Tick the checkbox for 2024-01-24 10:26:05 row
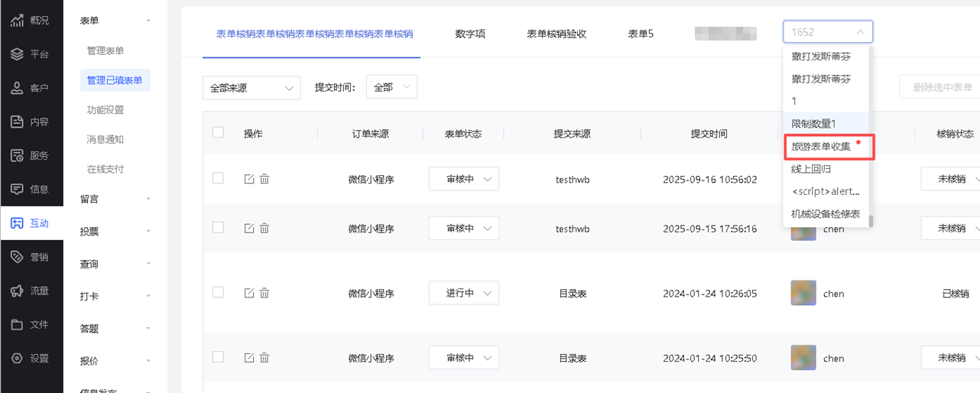This screenshot has width=980, height=393. click(x=218, y=292)
